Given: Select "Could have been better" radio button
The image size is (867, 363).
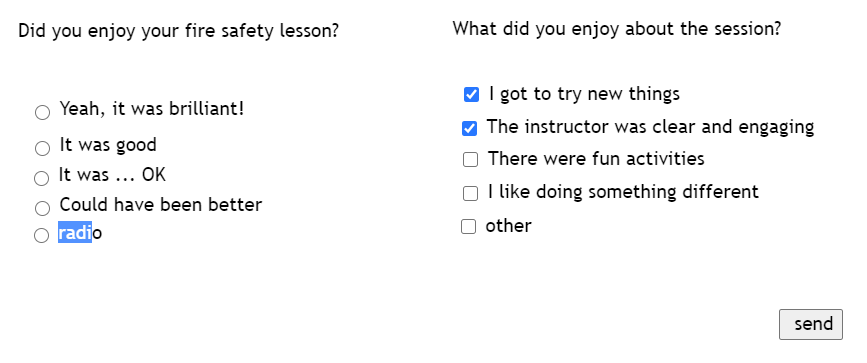Looking at the screenshot, I should pyautogui.click(x=43, y=209).
